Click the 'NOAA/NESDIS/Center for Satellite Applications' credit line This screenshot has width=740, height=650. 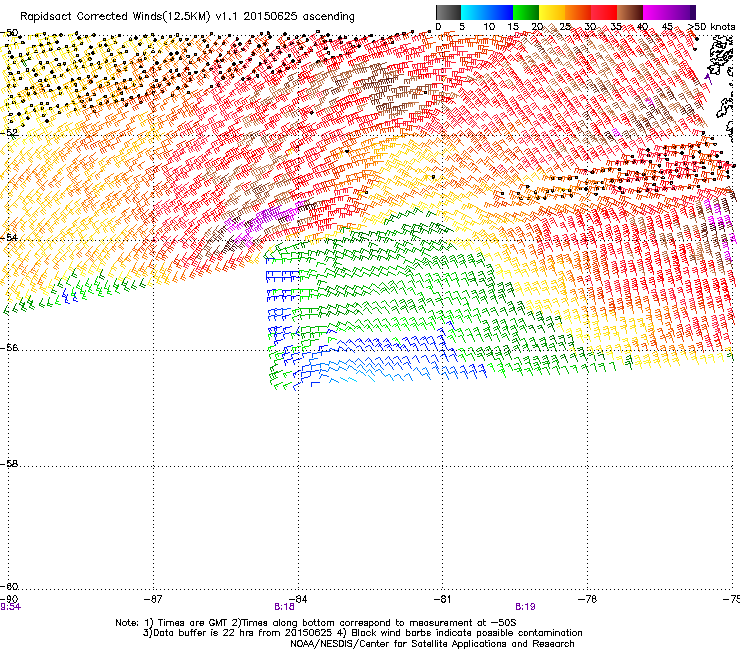tap(432, 644)
